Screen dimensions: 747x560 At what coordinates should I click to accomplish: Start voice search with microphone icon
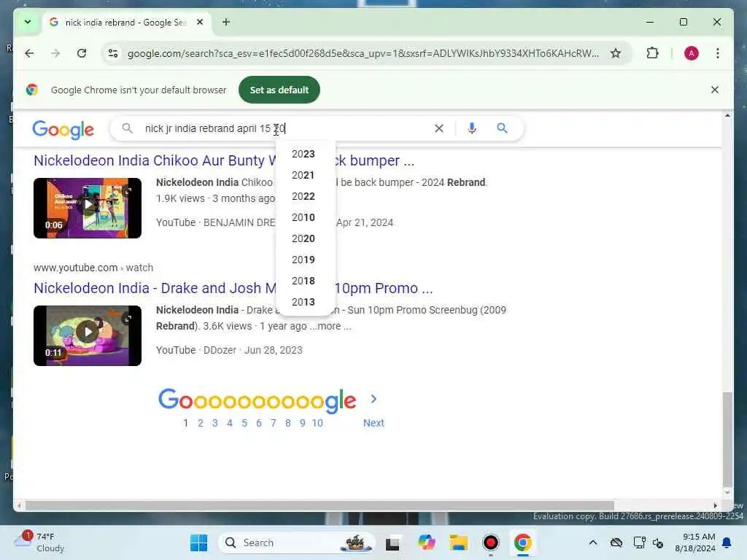click(472, 128)
